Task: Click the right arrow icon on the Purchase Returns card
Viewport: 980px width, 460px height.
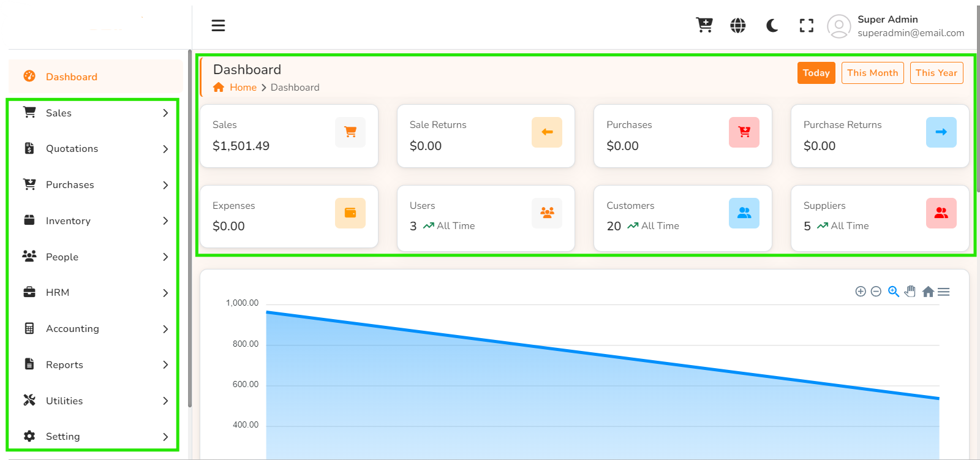Action: pyautogui.click(x=941, y=132)
